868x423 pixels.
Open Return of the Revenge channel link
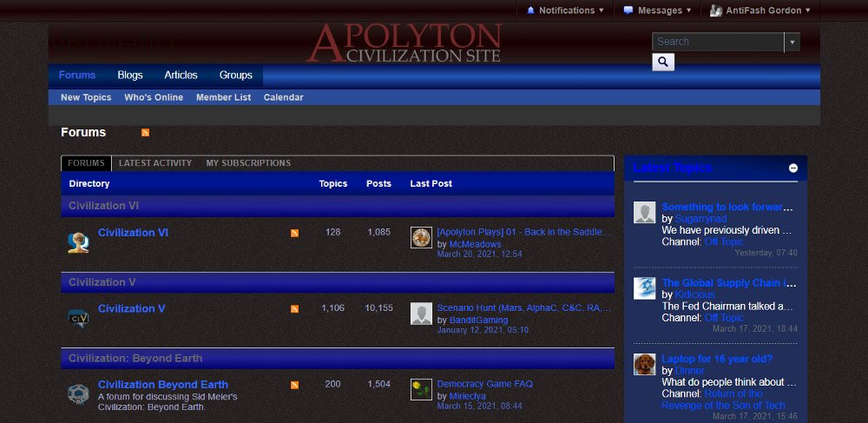click(x=723, y=400)
